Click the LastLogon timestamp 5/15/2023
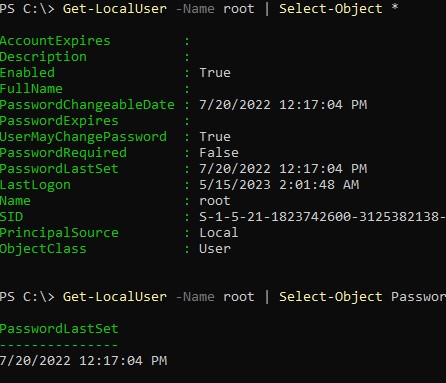 coord(279,185)
